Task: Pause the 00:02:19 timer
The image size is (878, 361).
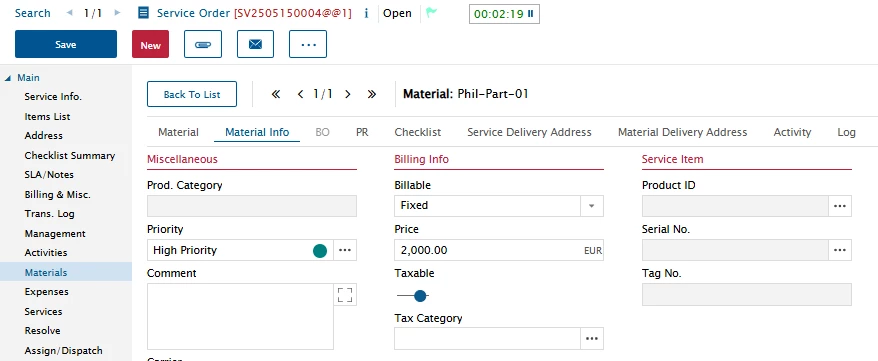Action: (x=530, y=14)
